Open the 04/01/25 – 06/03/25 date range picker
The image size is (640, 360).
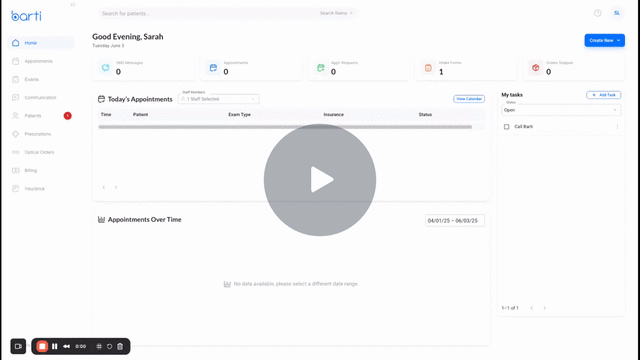(455, 220)
